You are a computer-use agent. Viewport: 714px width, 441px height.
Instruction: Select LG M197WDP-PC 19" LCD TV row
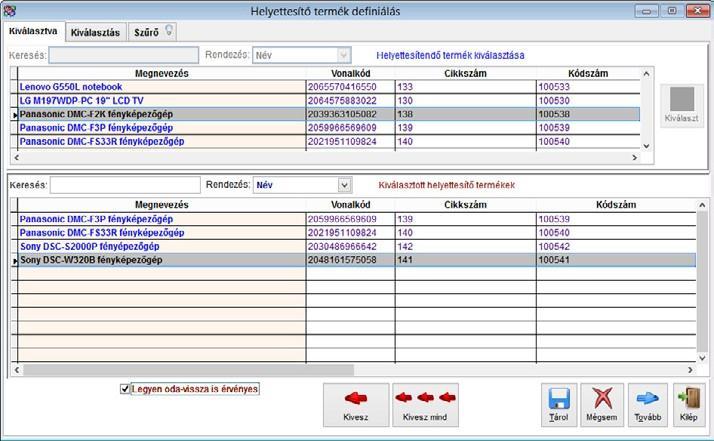[326, 101]
